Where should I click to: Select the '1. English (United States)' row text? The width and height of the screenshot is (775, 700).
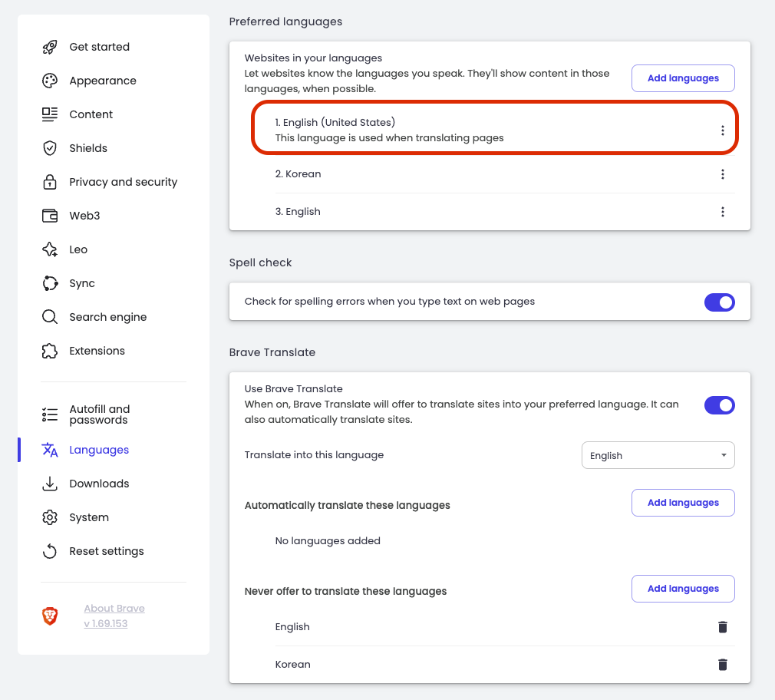click(x=335, y=122)
